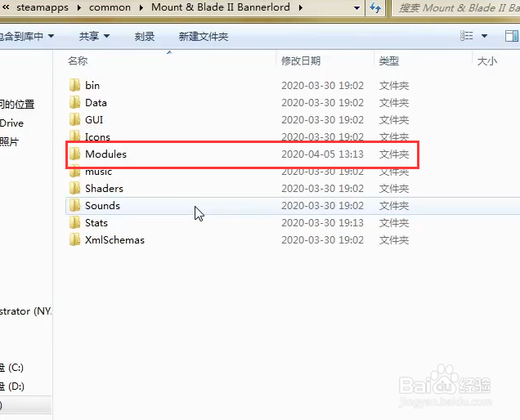Screen dimensions: 520x420
Task: Click the 文件夹 type in bin row
Action: tap(394, 86)
